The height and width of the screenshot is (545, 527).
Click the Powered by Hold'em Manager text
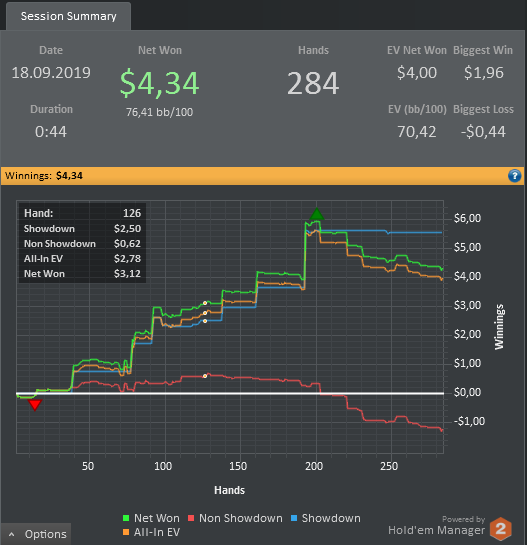coord(437,525)
